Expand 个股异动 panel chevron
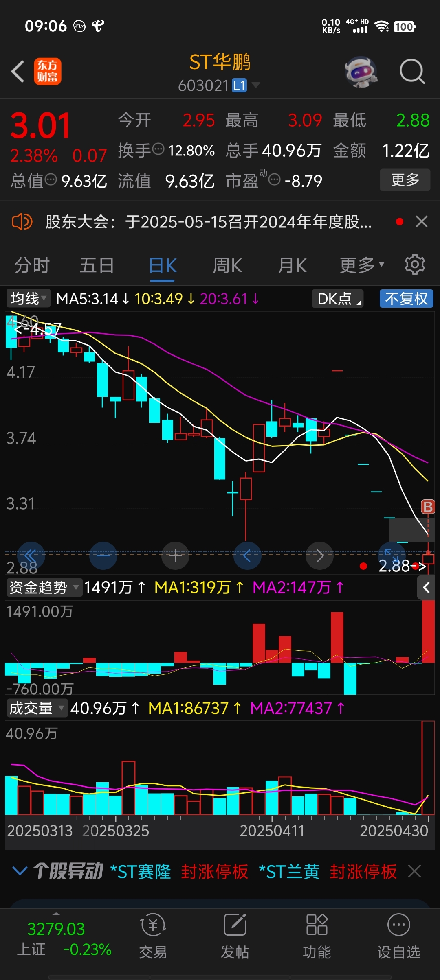The width and height of the screenshot is (440, 980). point(20,871)
